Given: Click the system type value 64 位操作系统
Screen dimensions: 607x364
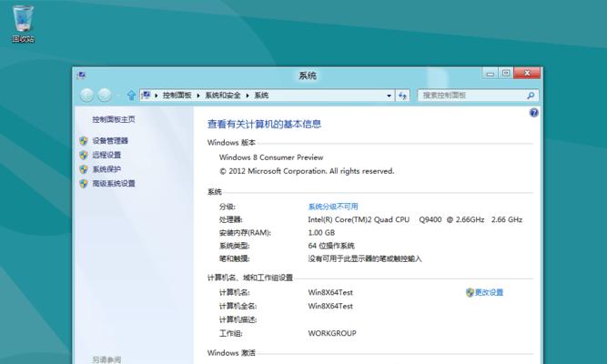Looking at the screenshot, I should pos(331,246).
